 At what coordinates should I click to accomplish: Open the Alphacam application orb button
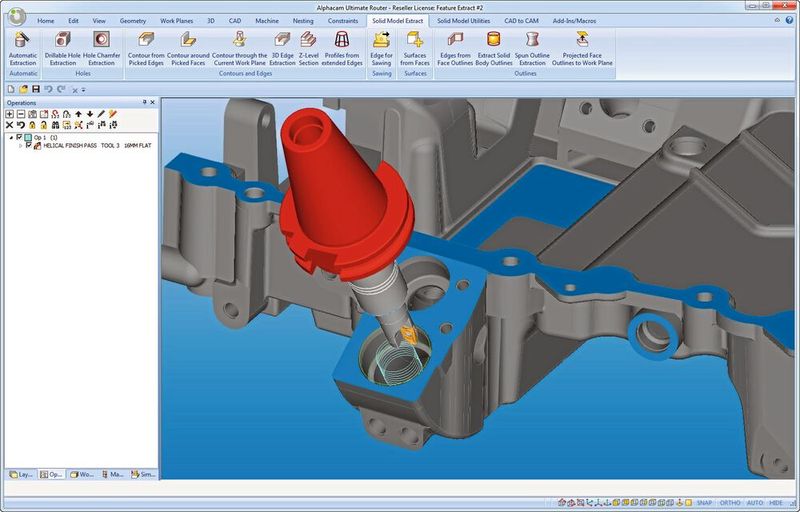coord(17,17)
